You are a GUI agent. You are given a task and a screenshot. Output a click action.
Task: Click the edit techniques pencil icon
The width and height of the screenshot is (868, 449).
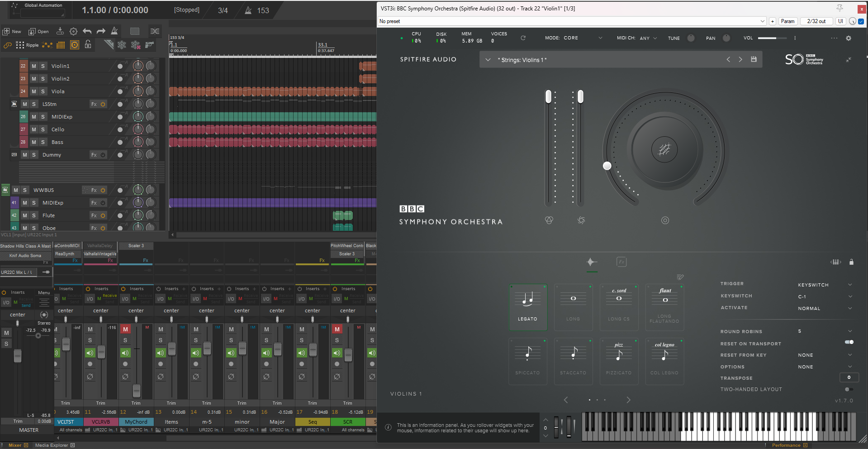680,277
